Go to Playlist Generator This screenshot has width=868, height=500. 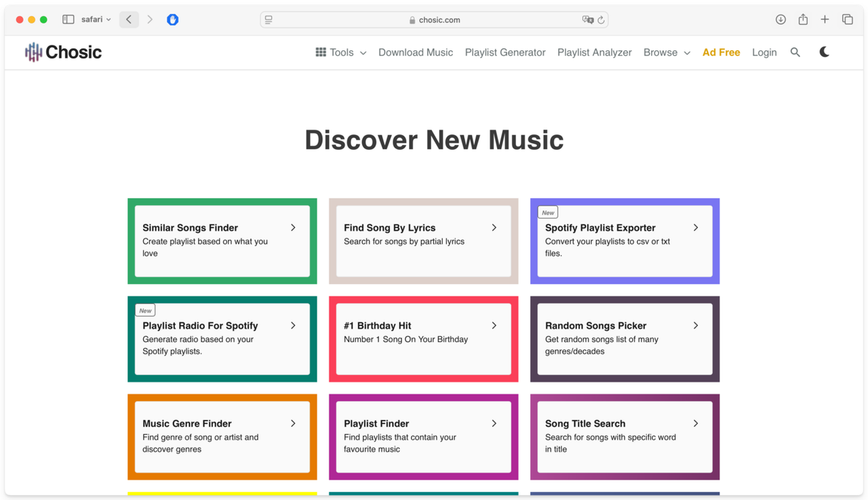pos(505,52)
